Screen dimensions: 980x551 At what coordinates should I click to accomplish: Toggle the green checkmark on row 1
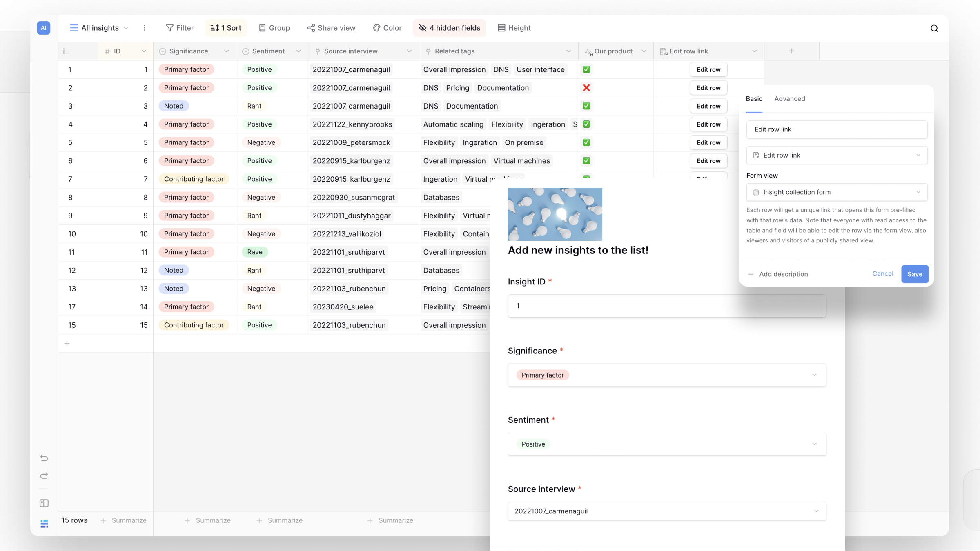(586, 69)
